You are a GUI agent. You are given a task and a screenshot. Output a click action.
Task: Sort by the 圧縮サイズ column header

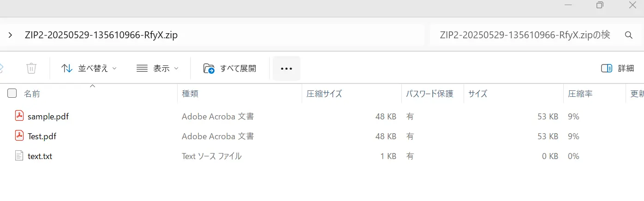pyautogui.click(x=324, y=94)
